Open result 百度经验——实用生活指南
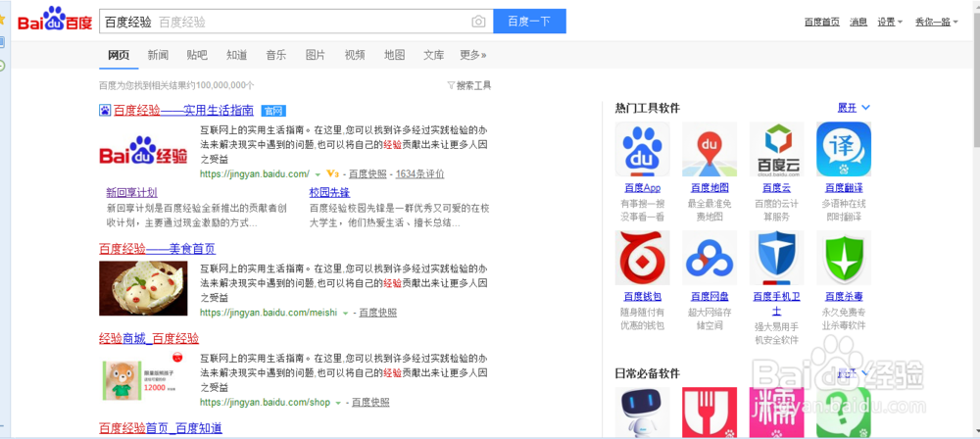This screenshot has height=439, width=980. point(184,111)
